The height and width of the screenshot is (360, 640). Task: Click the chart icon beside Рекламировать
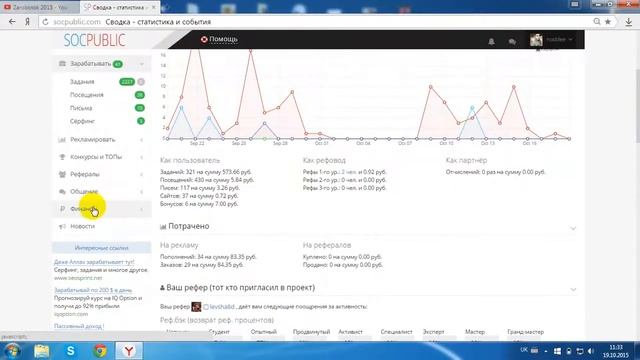(62, 140)
